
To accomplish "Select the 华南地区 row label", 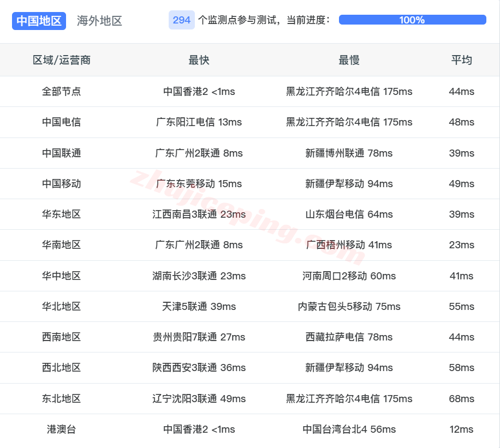I will coord(62,245).
